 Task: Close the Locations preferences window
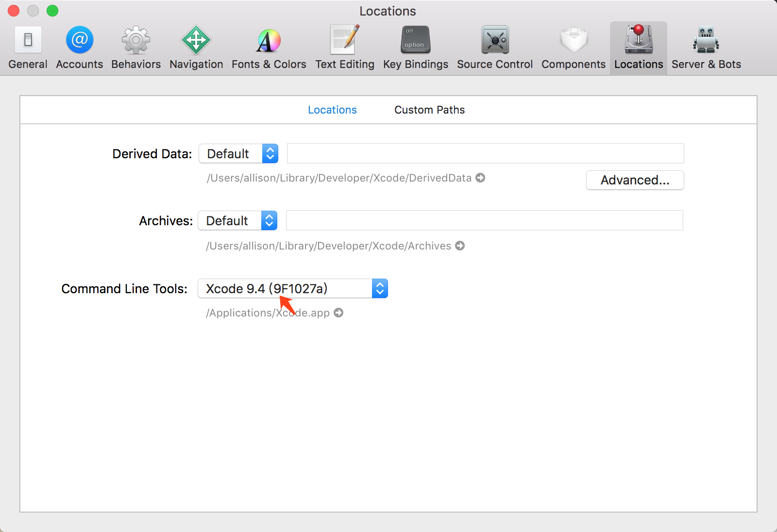(14, 11)
